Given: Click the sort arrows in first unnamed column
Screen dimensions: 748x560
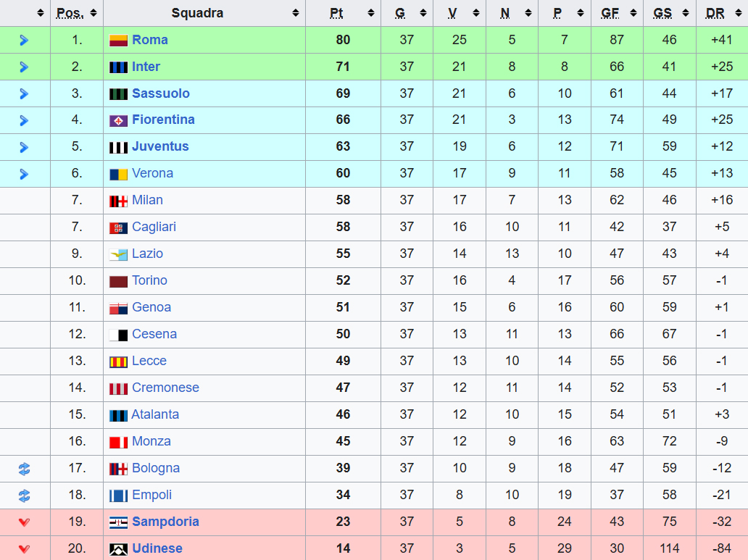Looking at the screenshot, I should pyautogui.click(x=41, y=13).
